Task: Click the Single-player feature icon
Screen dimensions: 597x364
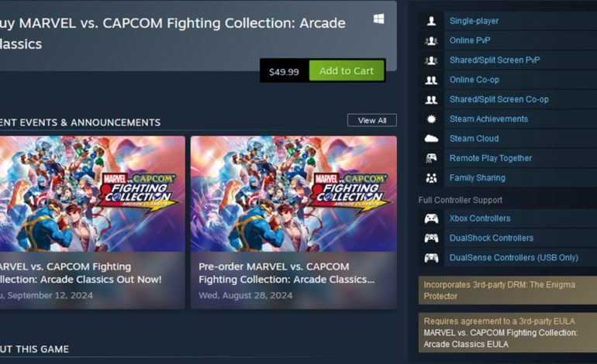Action: pos(431,21)
